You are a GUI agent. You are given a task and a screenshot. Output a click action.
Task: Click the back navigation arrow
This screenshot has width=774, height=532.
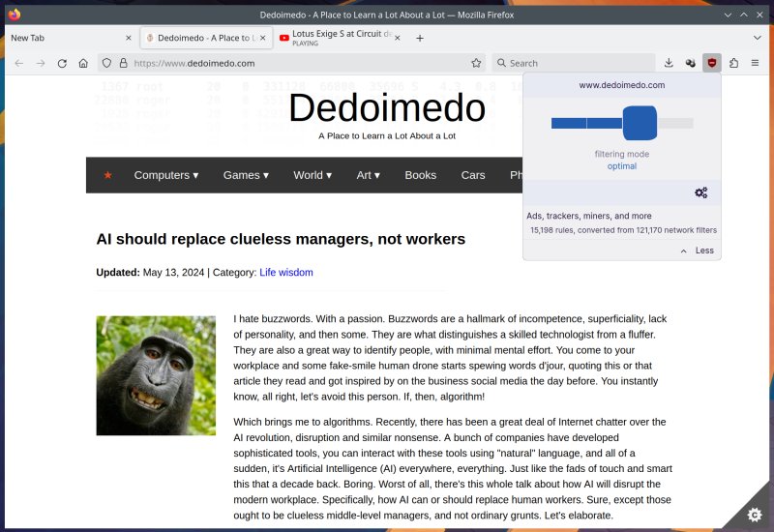pos(19,63)
